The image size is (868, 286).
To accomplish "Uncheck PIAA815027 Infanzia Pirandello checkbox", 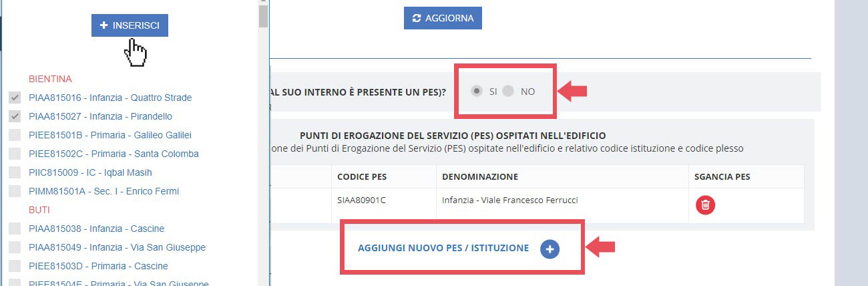I will (x=14, y=116).
